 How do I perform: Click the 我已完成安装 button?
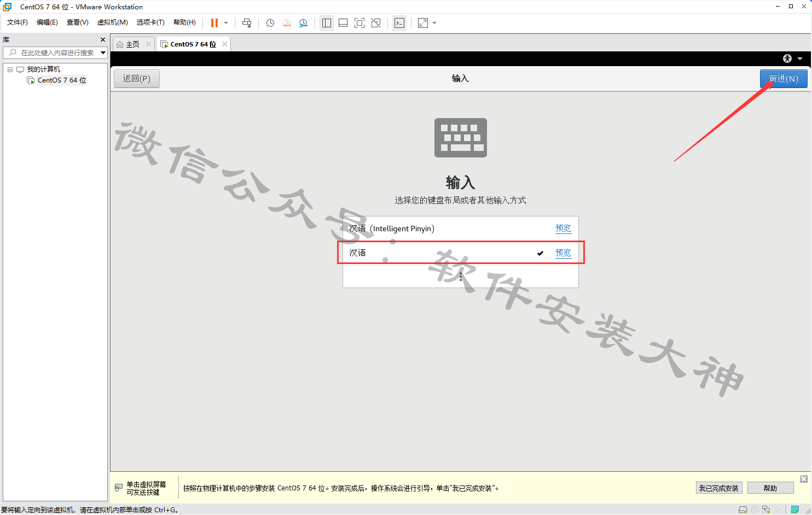point(719,488)
